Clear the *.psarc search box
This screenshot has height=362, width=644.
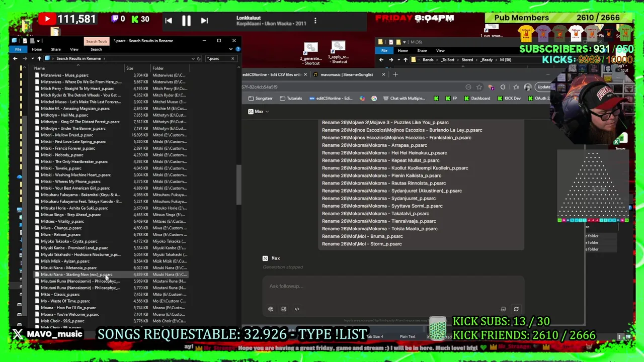coord(232,58)
